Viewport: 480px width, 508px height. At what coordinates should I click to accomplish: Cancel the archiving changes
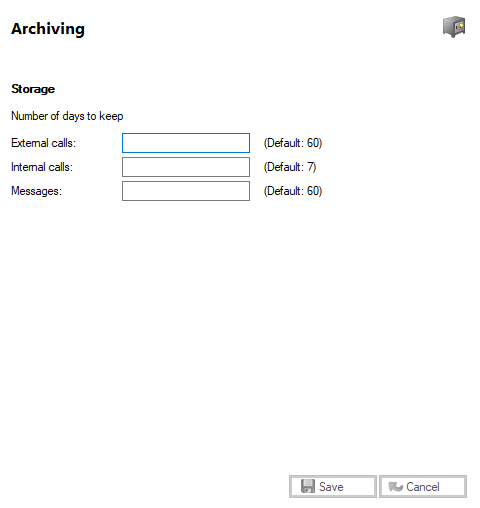[x=423, y=487]
